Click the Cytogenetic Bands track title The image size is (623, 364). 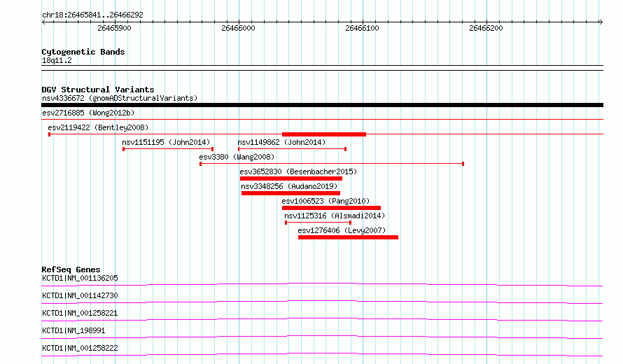[83, 52]
